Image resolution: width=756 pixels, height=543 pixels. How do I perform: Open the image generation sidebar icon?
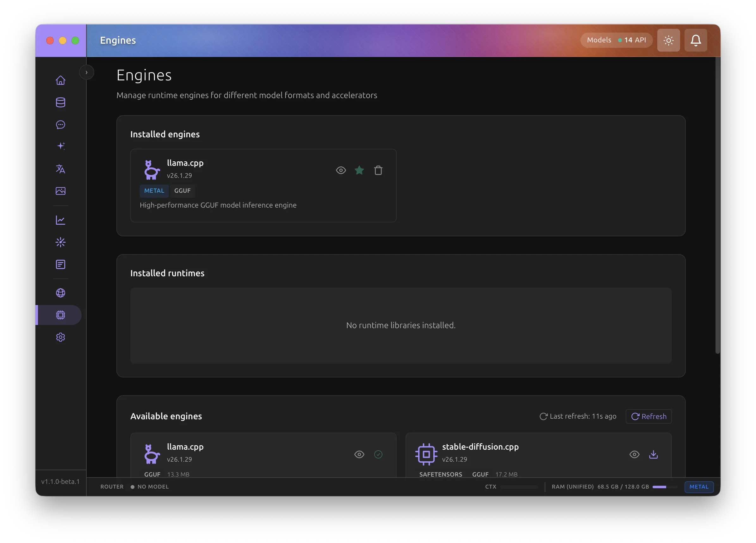pyautogui.click(x=60, y=191)
